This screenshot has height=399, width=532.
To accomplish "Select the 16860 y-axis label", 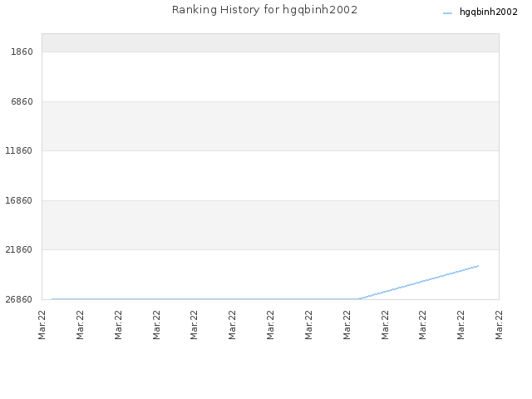I will tap(18, 200).
